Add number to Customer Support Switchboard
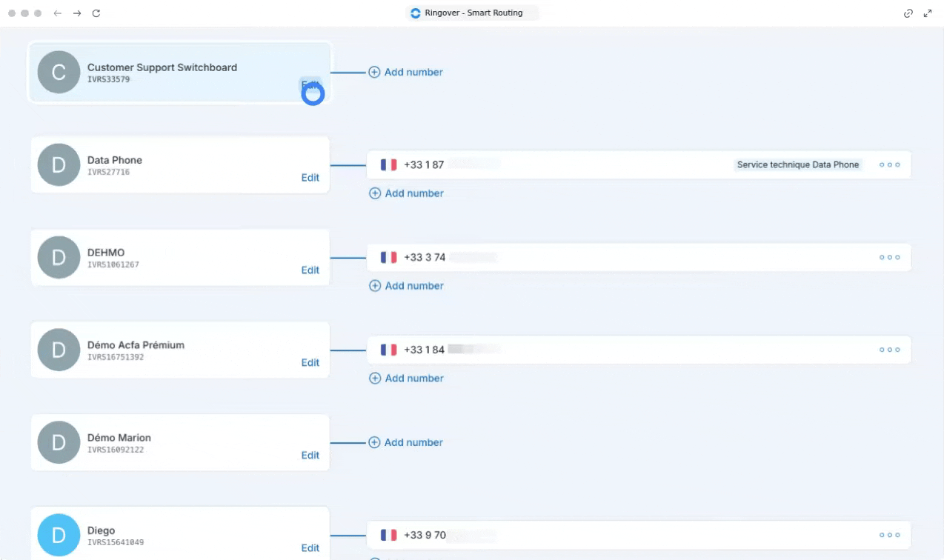The width and height of the screenshot is (944, 560). tap(406, 72)
